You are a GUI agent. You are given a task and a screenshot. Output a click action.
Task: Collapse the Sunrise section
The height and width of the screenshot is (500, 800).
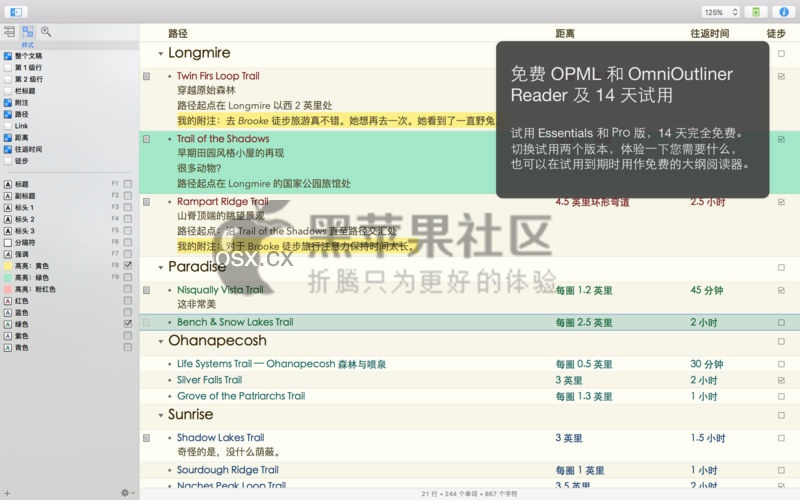[x=161, y=415]
